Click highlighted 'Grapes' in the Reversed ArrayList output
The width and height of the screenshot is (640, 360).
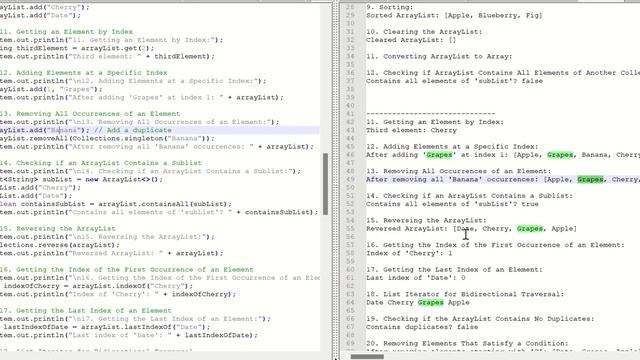click(x=530, y=229)
